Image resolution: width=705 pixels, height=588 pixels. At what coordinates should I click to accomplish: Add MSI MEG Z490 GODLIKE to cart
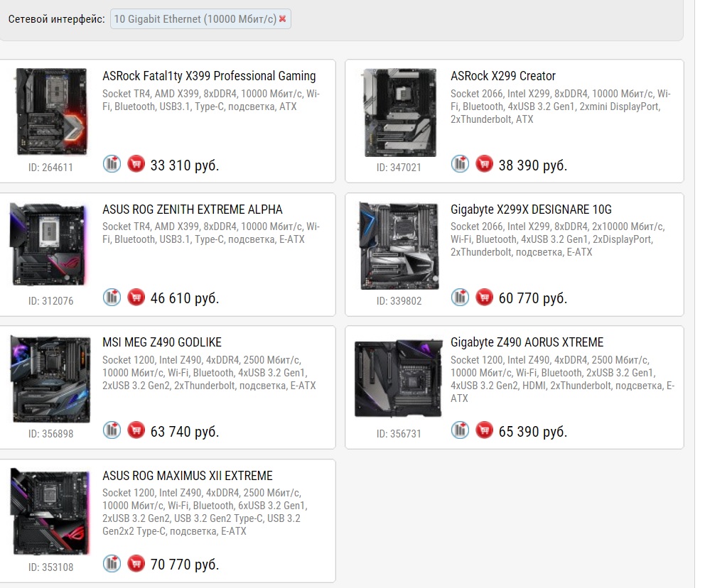click(136, 430)
